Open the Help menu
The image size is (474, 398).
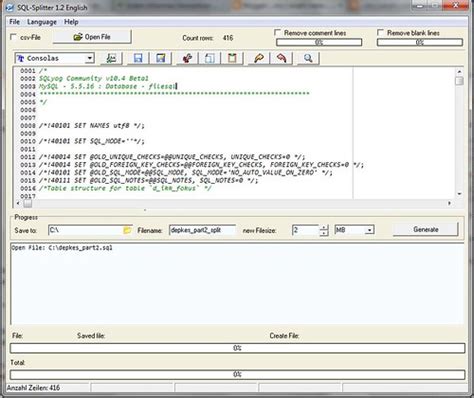(x=71, y=22)
